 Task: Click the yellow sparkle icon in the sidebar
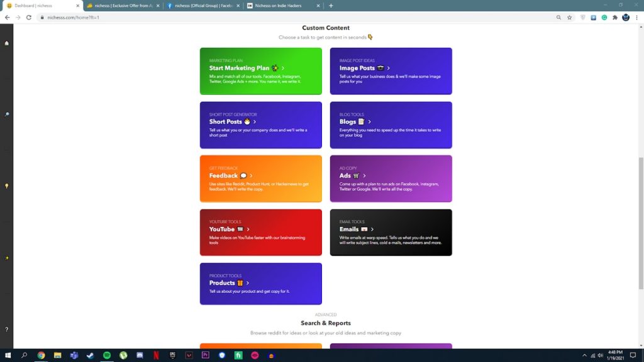pos(6,258)
